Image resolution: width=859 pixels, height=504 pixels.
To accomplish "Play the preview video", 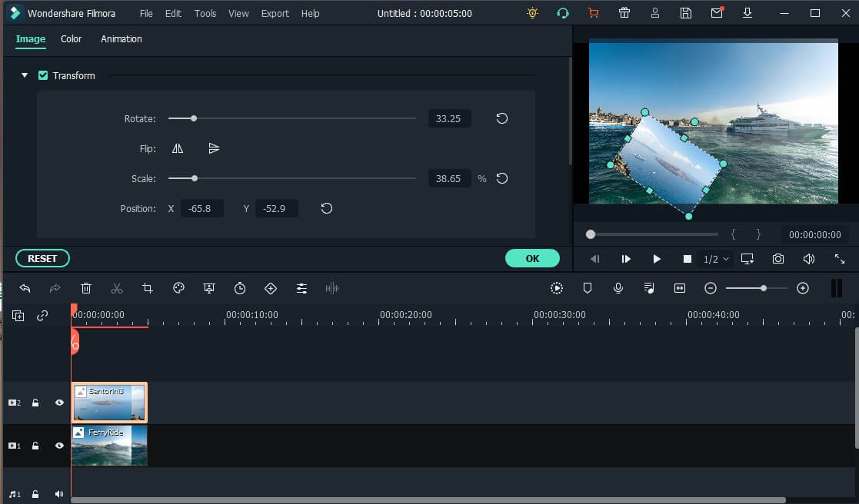I will [656, 259].
